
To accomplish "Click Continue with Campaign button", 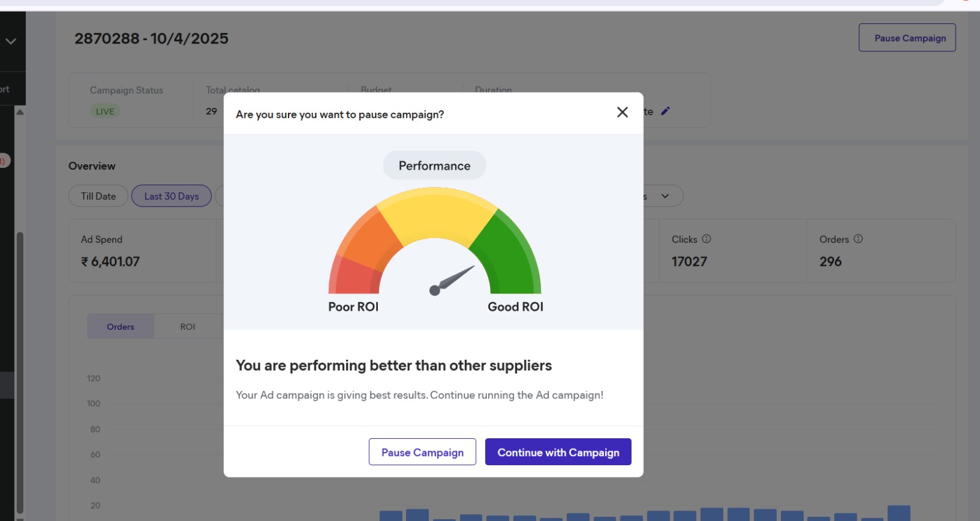I will [558, 452].
